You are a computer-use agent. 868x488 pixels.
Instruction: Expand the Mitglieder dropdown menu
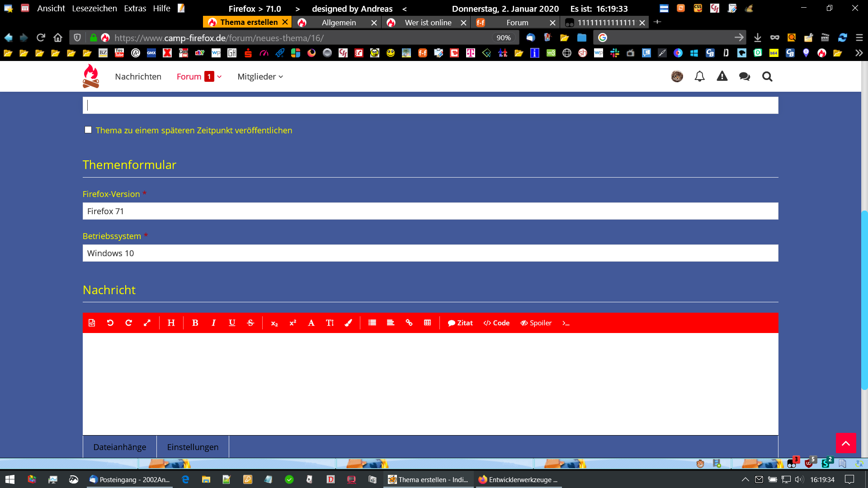pyautogui.click(x=260, y=76)
